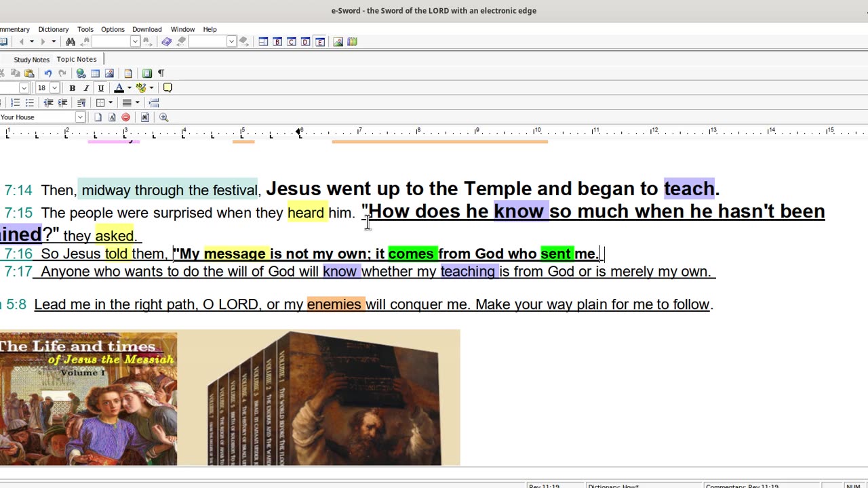Image resolution: width=868 pixels, height=488 pixels.
Task: Switch to the Topic Notes tab
Action: tap(77, 59)
